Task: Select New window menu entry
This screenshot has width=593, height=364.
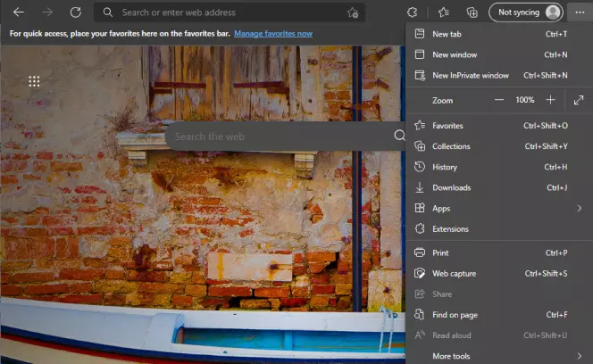Action: (x=499, y=54)
